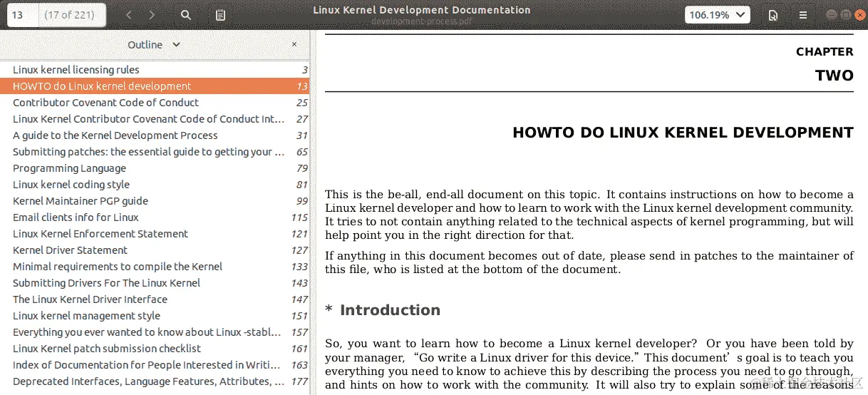The image size is (868, 395).
Task: Jump to Kernel Maintainer PGP guide
Action: click(x=155, y=201)
